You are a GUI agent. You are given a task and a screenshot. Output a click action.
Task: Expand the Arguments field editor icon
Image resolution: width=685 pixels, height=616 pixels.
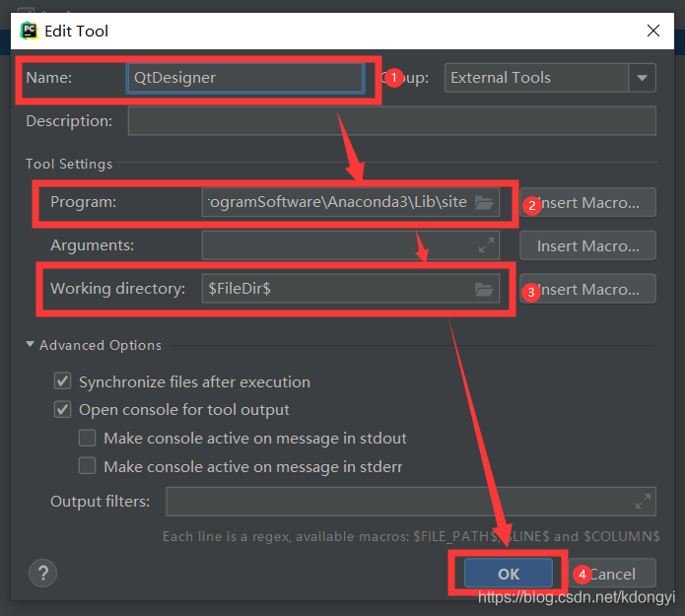486,244
